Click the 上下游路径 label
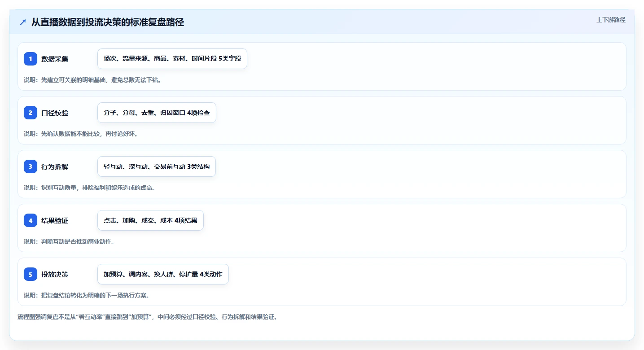Viewport: 644px width, 350px height. click(x=611, y=20)
